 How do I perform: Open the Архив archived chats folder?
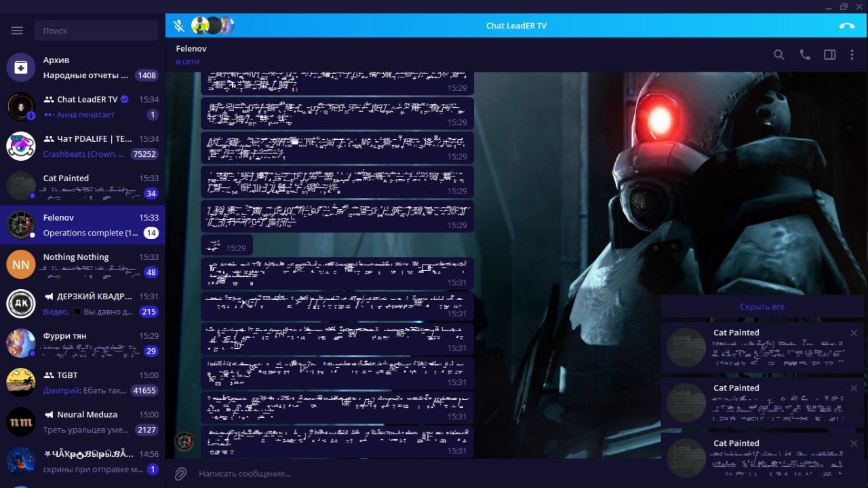83,67
